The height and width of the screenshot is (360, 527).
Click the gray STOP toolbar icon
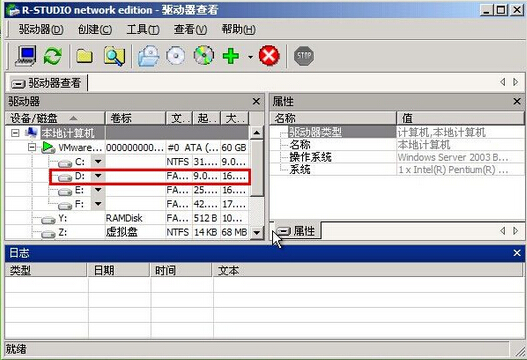point(304,56)
